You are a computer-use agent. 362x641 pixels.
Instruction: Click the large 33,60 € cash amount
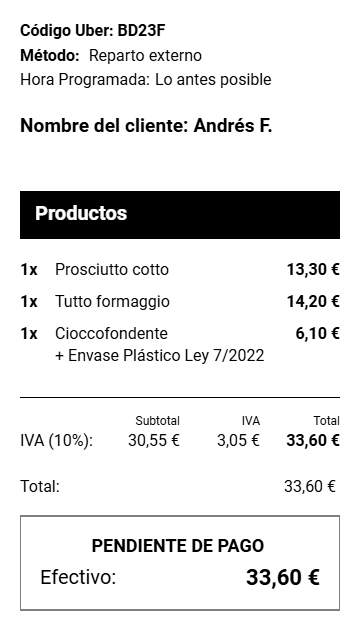(283, 578)
